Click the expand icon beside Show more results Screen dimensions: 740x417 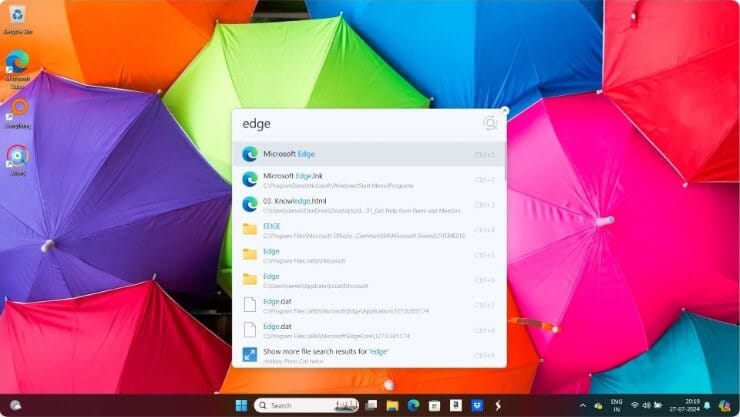[x=250, y=355]
